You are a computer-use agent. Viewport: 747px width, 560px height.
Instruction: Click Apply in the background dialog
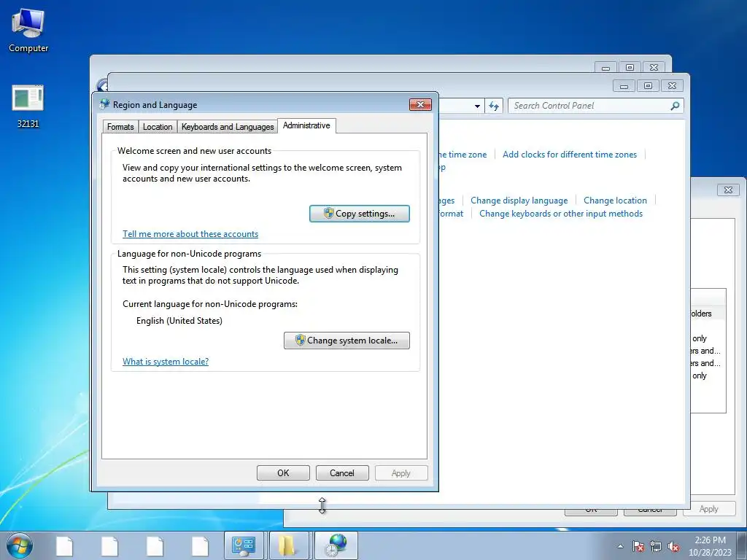[708, 508]
